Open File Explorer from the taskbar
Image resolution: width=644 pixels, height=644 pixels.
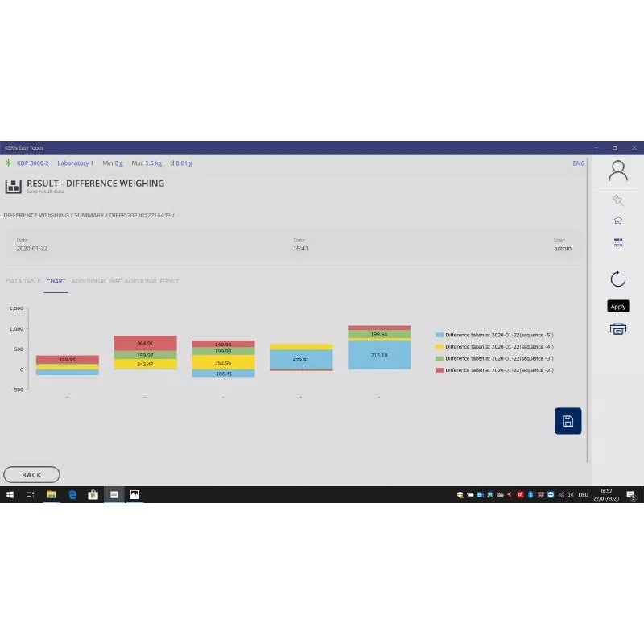52,495
